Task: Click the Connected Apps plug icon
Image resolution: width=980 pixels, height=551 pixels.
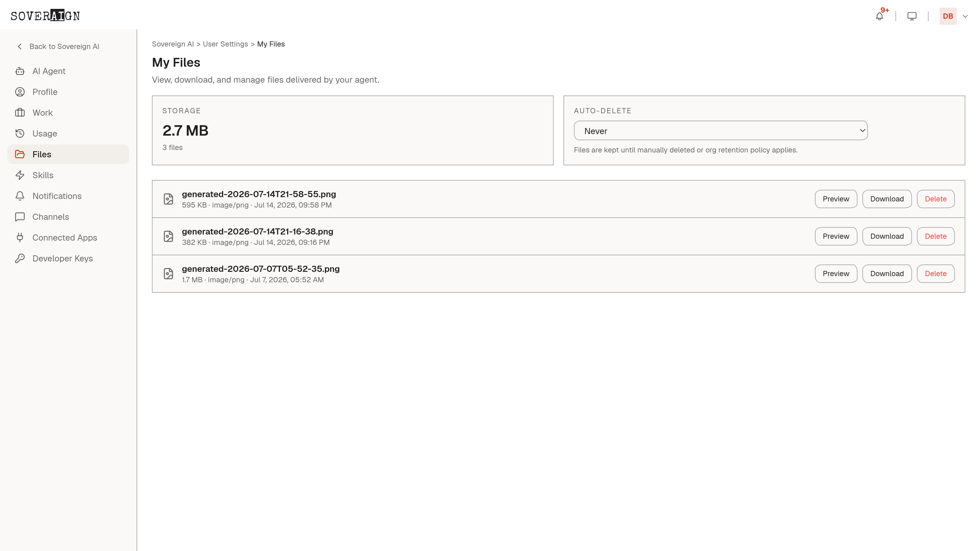Action: pos(20,238)
